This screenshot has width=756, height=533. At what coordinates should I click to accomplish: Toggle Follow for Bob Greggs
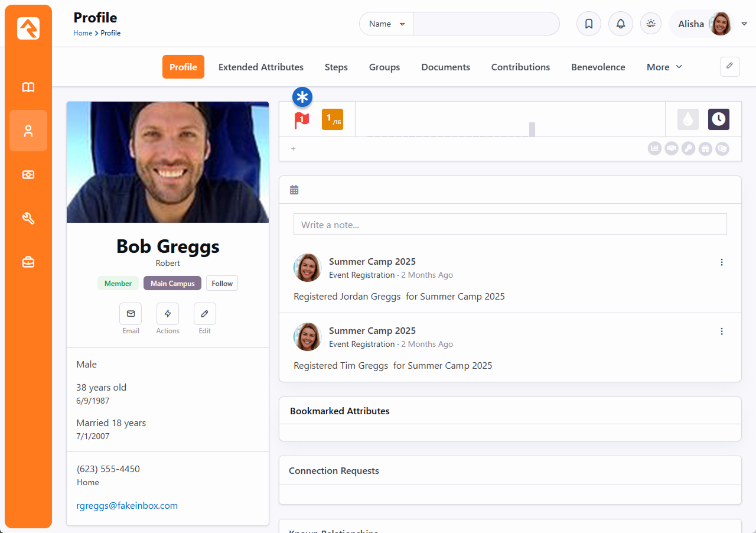click(222, 284)
